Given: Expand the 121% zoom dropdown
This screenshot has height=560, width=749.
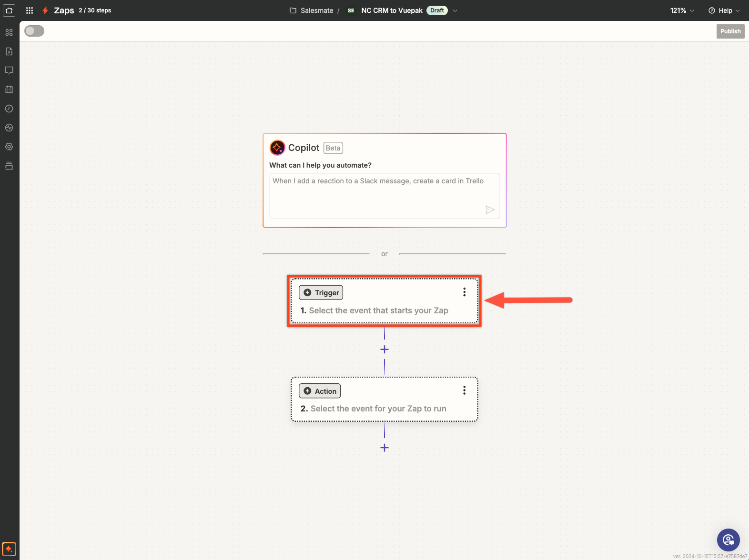Looking at the screenshot, I should click(x=682, y=10).
